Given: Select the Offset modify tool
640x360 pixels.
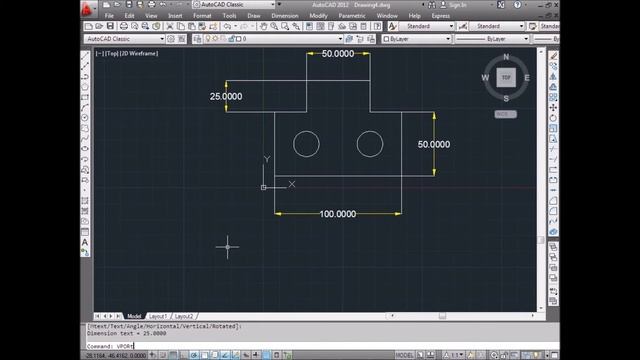Looking at the screenshot, I should pyautogui.click(x=553, y=87).
